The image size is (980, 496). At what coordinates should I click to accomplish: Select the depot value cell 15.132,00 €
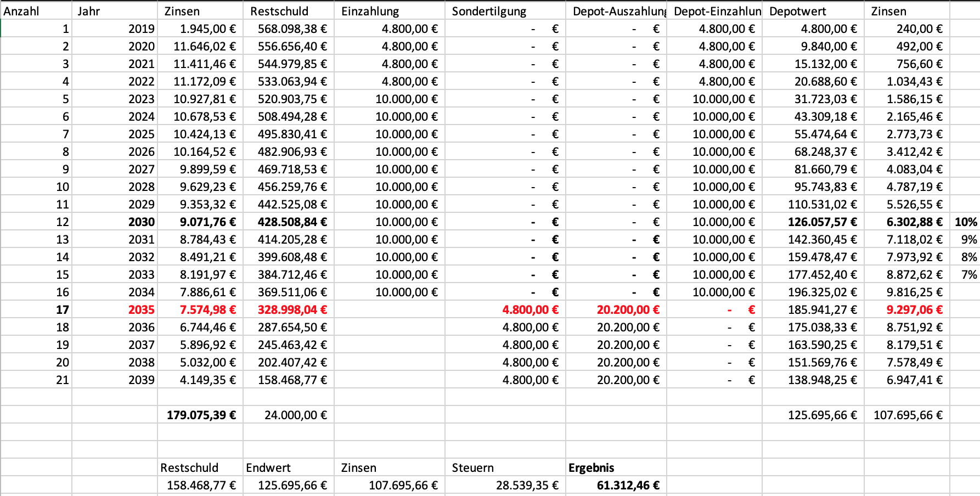pyautogui.click(x=813, y=64)
